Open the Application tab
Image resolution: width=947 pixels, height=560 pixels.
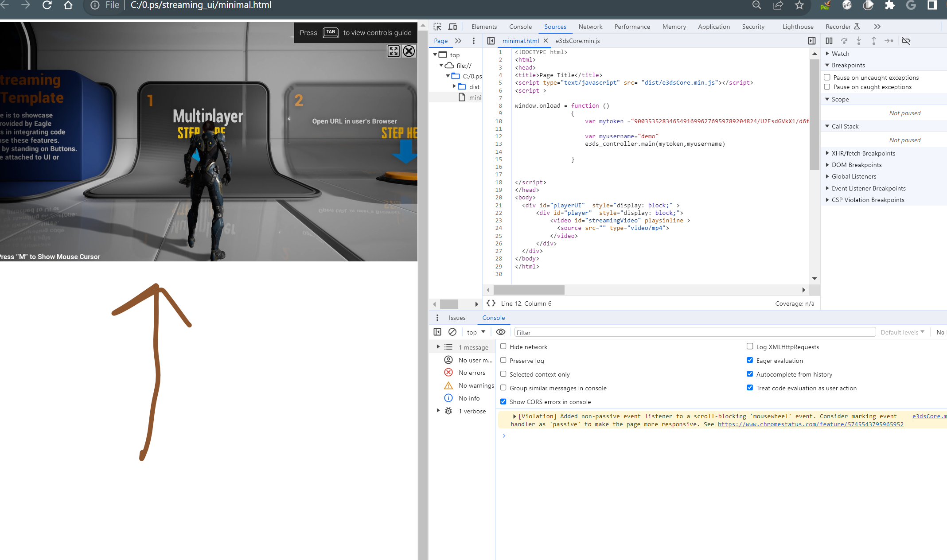(x=714, y=27)
